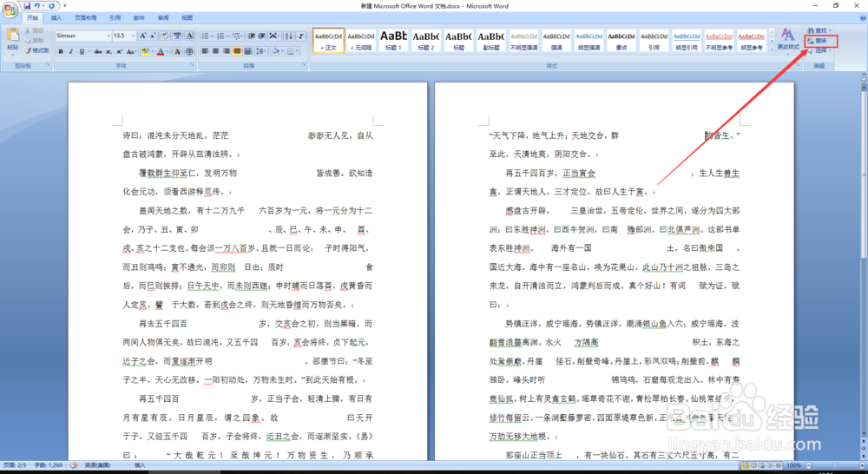Open the 13.5 font size dropdown

pos(133,36)
